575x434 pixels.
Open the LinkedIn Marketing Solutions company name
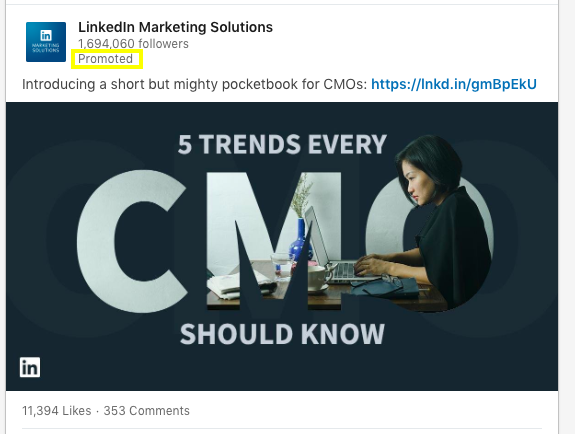point(175,27)
